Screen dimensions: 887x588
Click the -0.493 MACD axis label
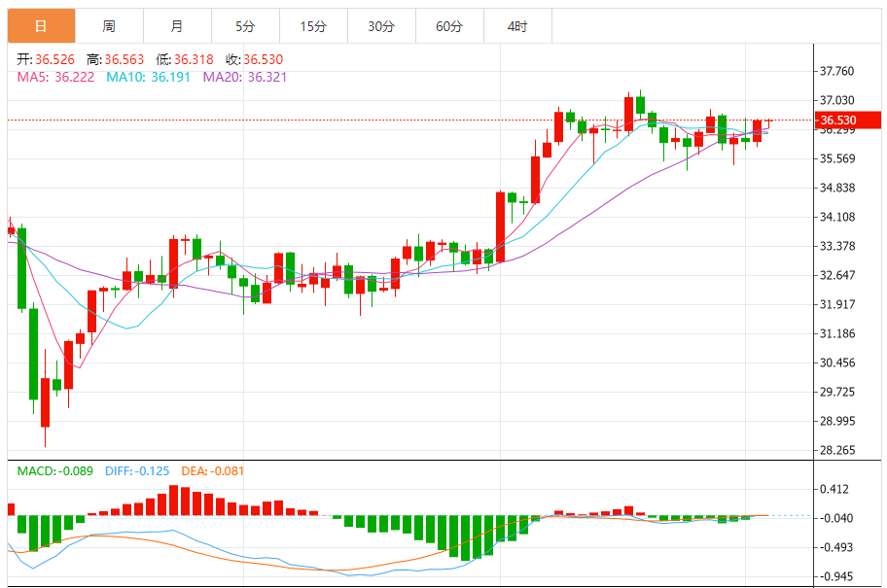[x=836, y=547]
